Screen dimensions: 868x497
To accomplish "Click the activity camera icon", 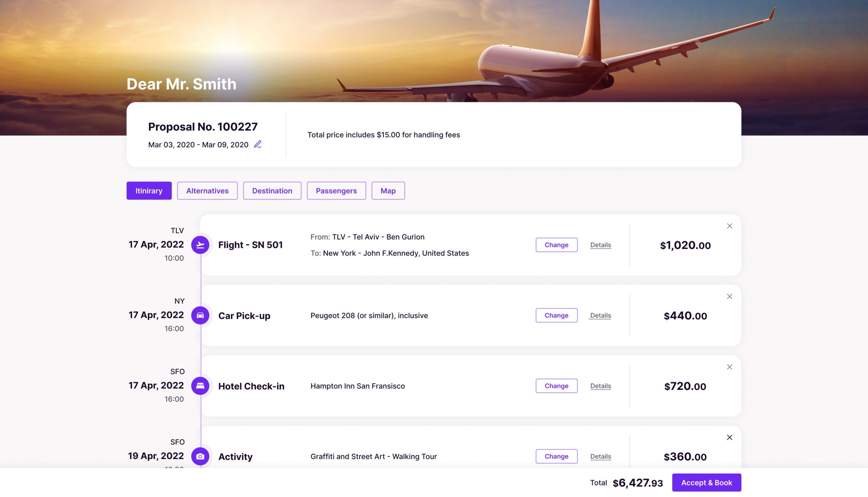I will pyautogui.click(x=200, y=456).
